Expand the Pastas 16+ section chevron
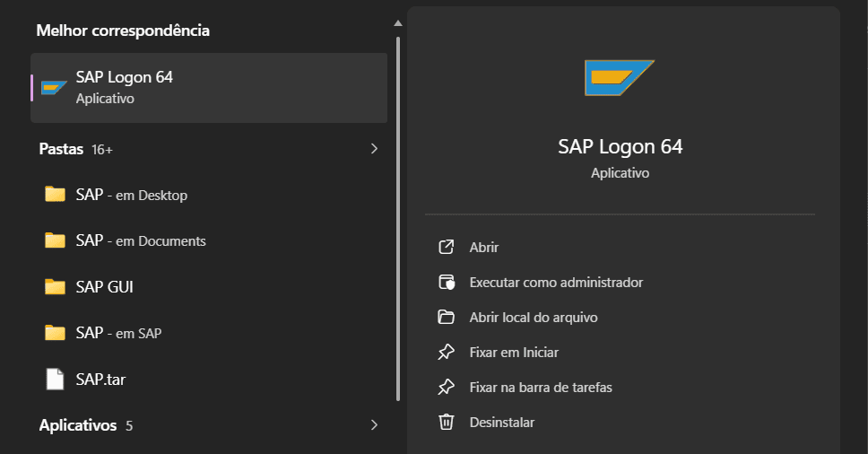The width and height of the screenshot is (868, 454). pos(374,148)
